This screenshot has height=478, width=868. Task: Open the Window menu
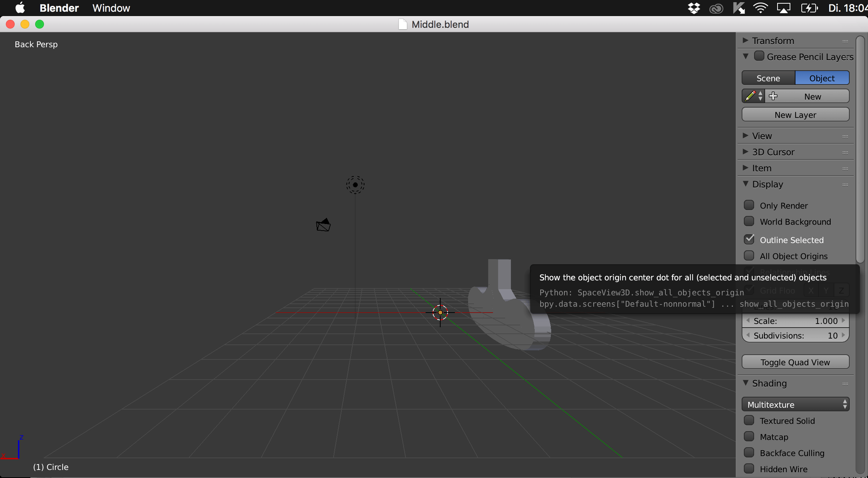[x=111, y=8]
